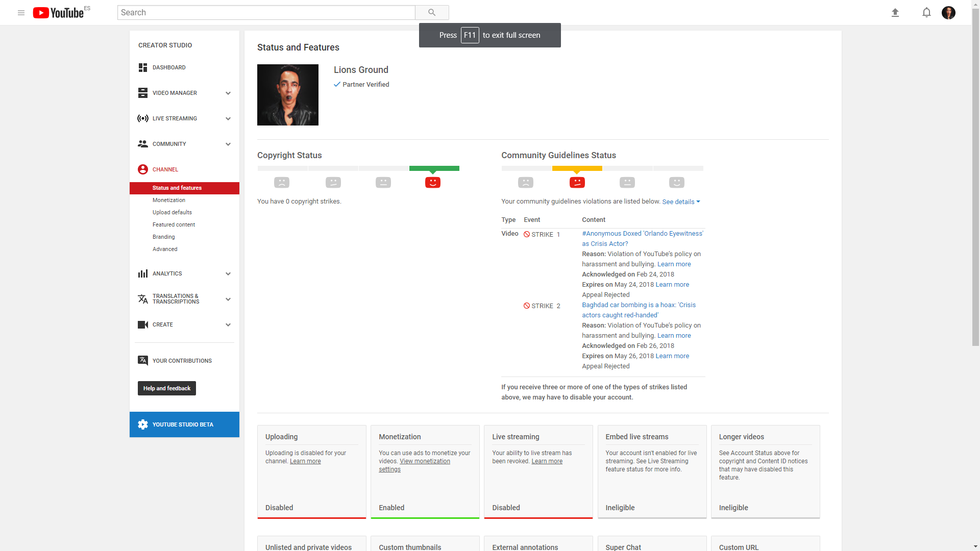Click the Lions Ground channel thumbnail
Screen dimensions: 980x551
point(288,95)
